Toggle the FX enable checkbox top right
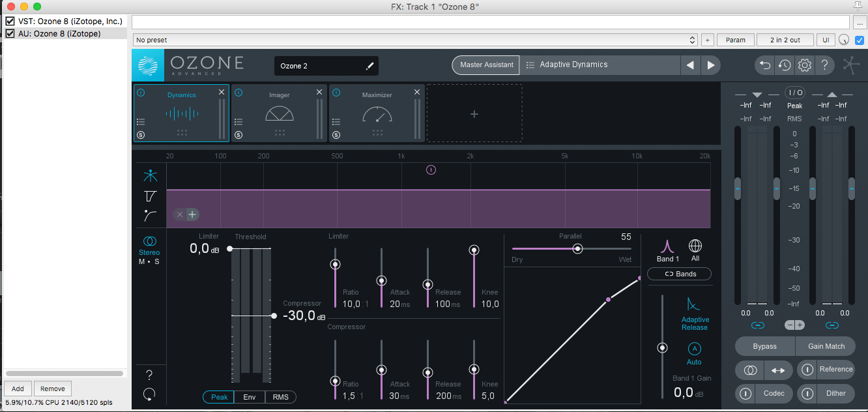 (x=859, y=40)
